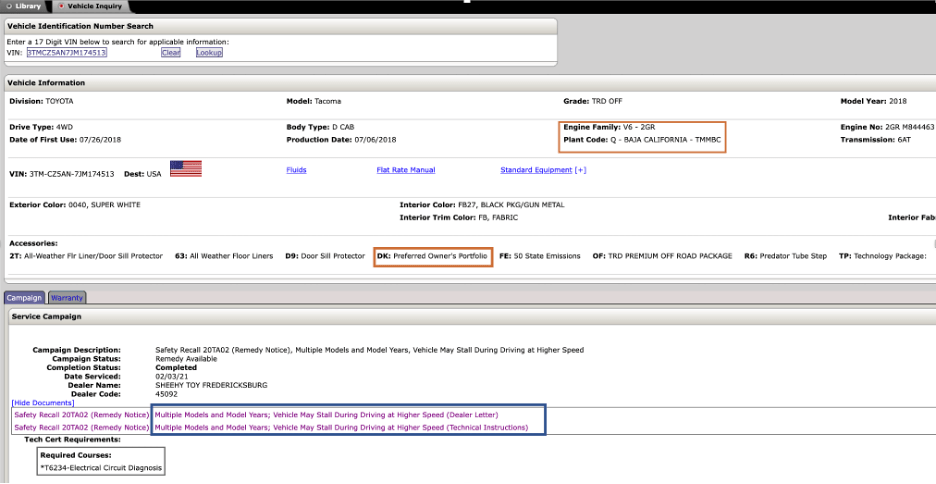The height and width of the screenshot is (484, 936).
Task: Select the Drive Type: 4WD text
Action: tap(40, 127)
